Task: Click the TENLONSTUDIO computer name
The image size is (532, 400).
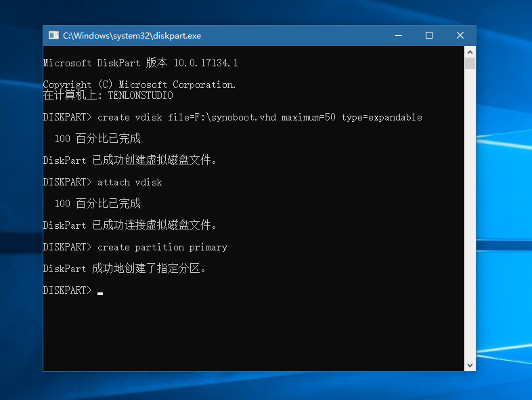Action: [140, 95]
